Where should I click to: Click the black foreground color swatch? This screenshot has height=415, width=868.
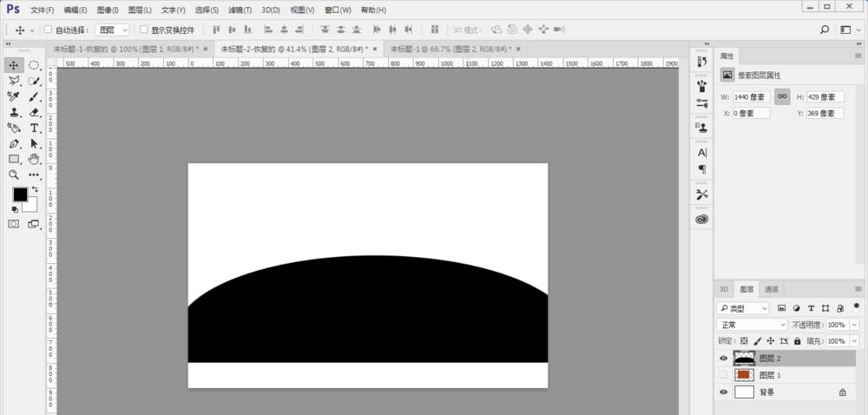click(19, 194)
